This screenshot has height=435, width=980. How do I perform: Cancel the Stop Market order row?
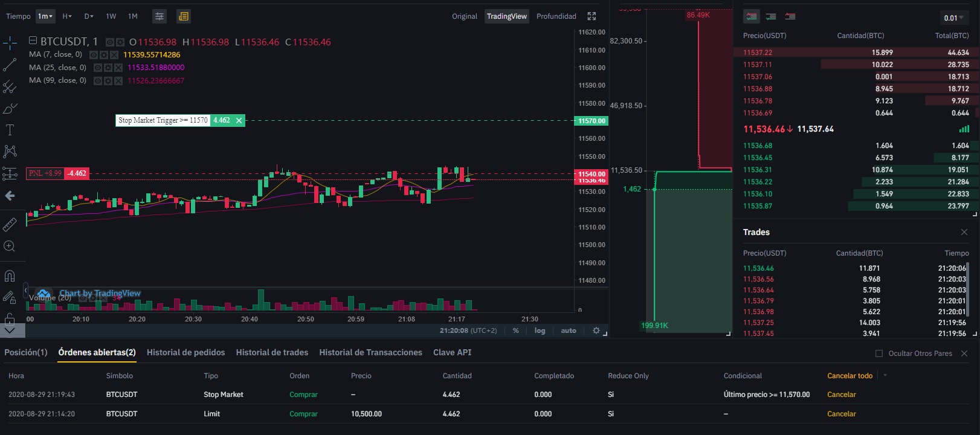[x=842, y=395]
